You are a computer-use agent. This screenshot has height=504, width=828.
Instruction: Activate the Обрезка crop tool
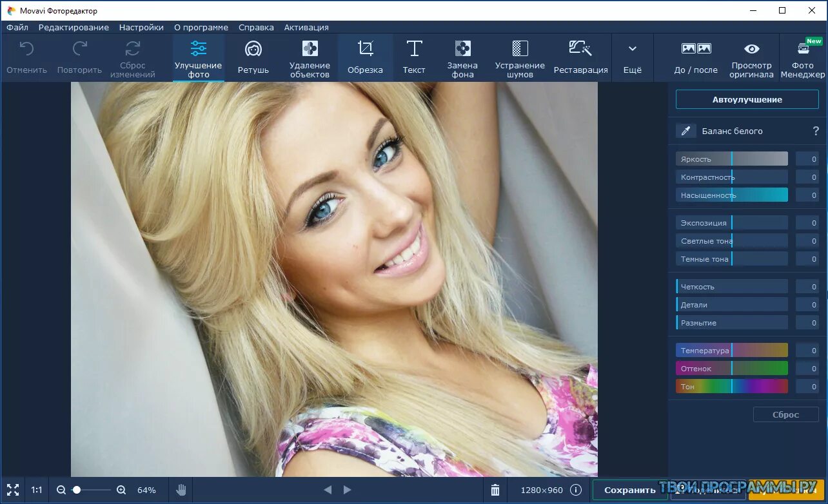point(365,57)
